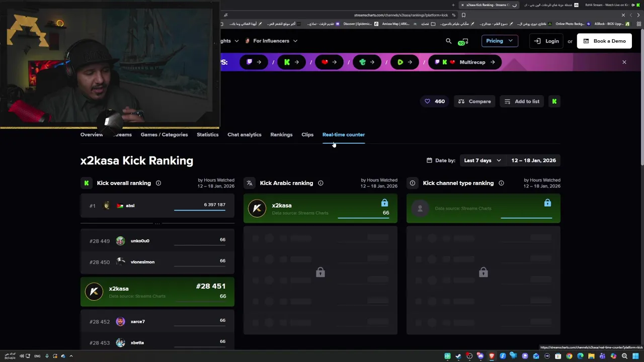This screenshot has height=362, width=644.
Task: Switch to Games / Categories tab
Action: point(164,135)
